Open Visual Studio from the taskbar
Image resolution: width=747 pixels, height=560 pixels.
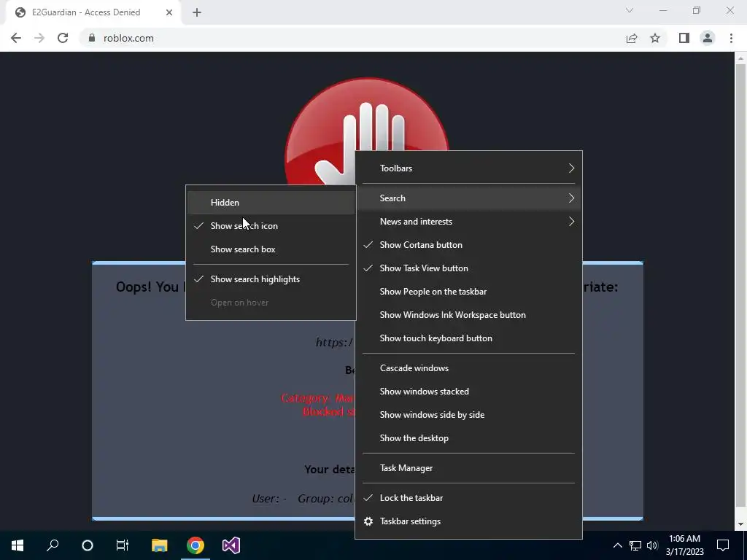click(x=231, y=545)
